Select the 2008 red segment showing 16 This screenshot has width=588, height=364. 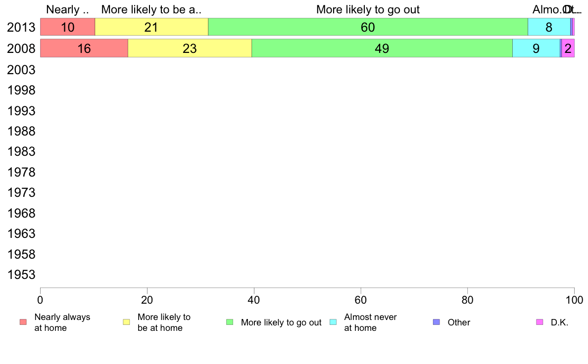click(84, 48)
